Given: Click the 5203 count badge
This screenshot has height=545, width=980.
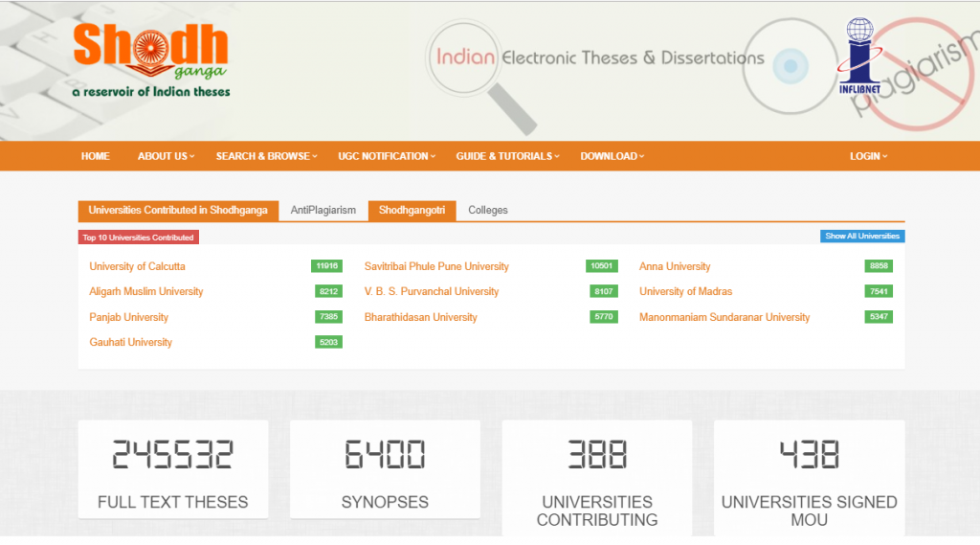Looking at the screenshot, I should (x=329, y=342).
